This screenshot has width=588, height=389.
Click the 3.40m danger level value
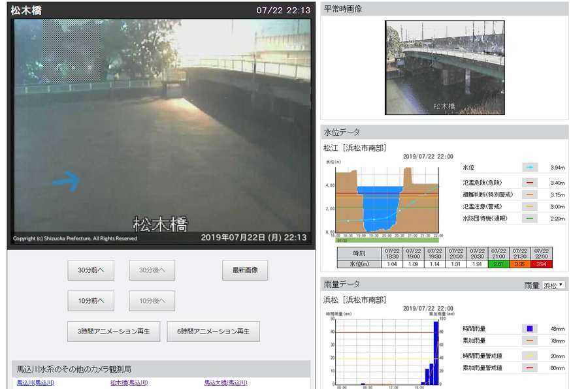(x=557, y=183)
